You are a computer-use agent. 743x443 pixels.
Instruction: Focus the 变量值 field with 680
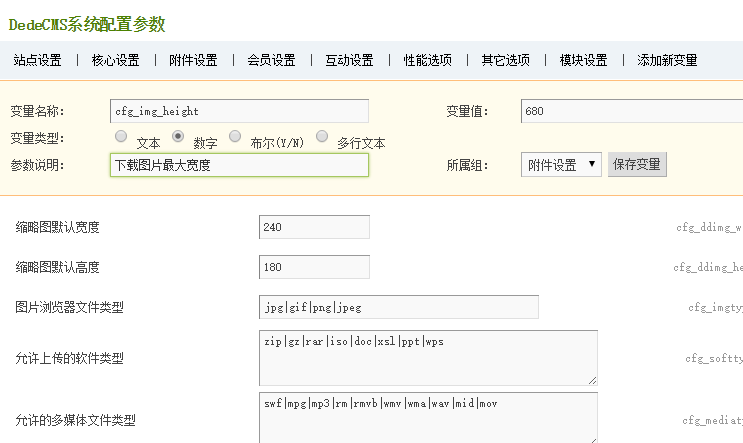click(632, 111)
